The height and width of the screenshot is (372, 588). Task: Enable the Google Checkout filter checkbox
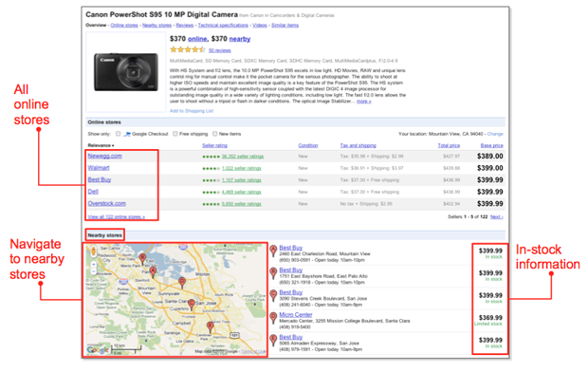[119, 134]
